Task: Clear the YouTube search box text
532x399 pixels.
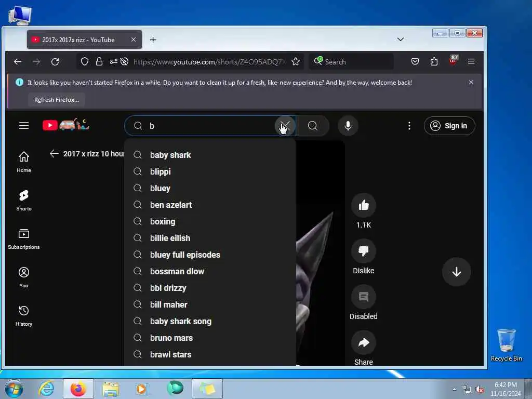Action: [x=285, y=126]
